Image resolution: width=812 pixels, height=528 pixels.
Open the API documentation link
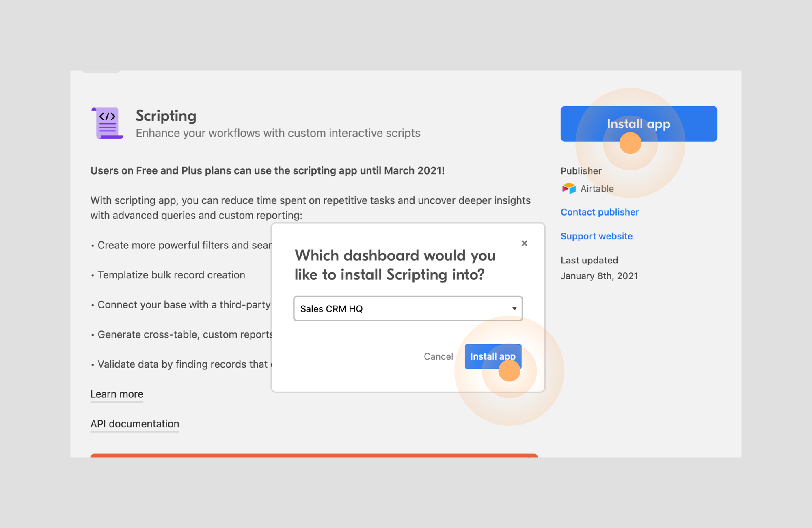tap(134, 424)
